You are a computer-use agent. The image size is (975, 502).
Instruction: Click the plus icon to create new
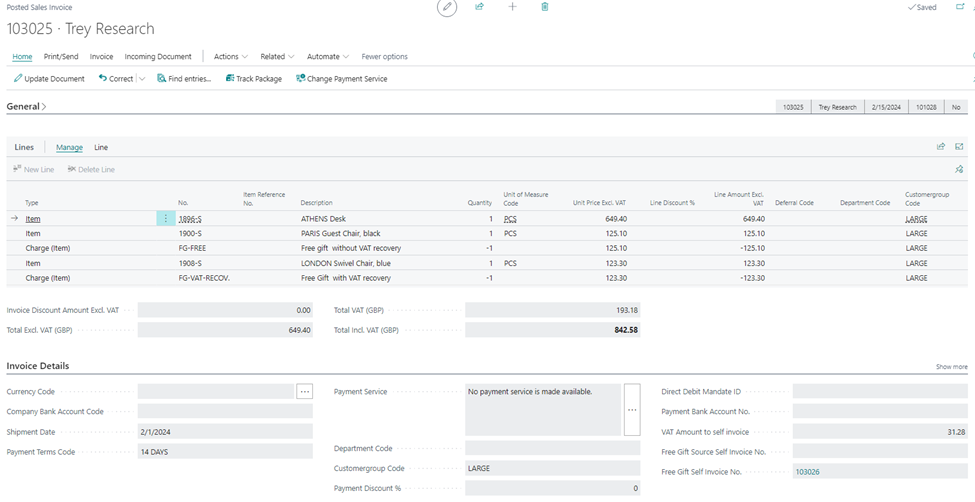tap(512, 7)
